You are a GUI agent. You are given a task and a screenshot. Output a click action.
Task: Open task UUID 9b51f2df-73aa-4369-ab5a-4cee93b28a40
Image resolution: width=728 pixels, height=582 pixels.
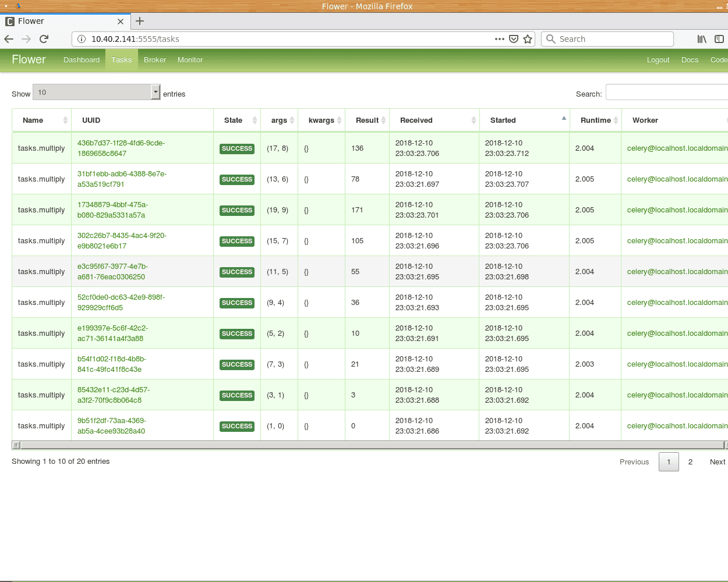112,426
